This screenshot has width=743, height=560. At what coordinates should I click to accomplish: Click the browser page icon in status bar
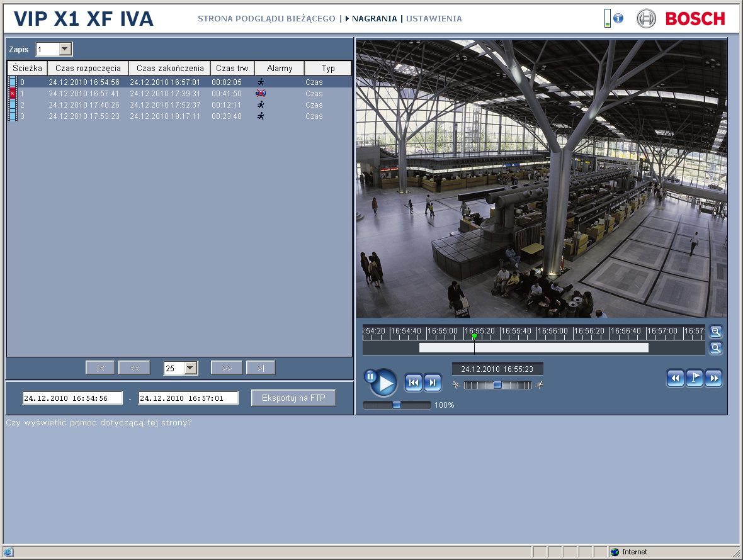point(8,552)
